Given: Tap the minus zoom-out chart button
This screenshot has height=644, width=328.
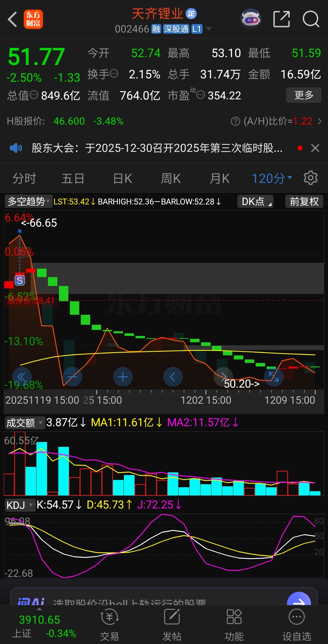Looking at the screenshot, I should coord(72,377).
